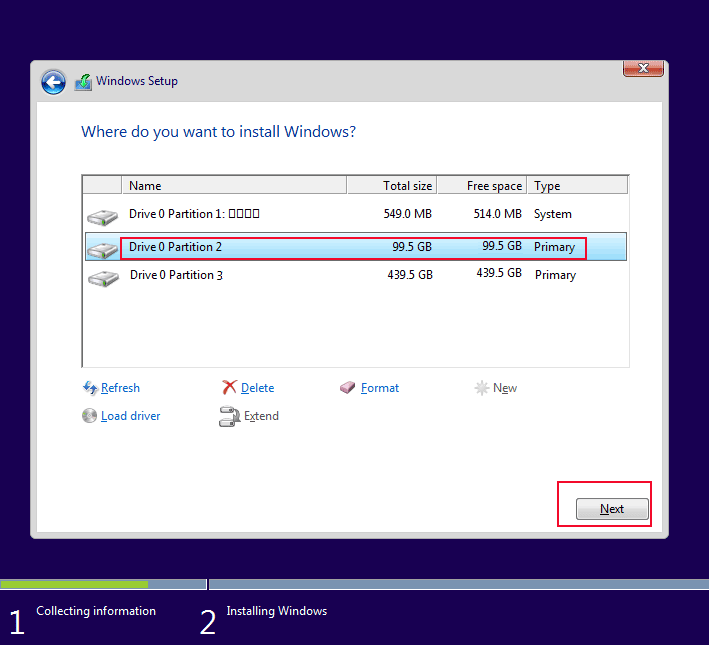Sort by the Free space column header

click(482, 185)
